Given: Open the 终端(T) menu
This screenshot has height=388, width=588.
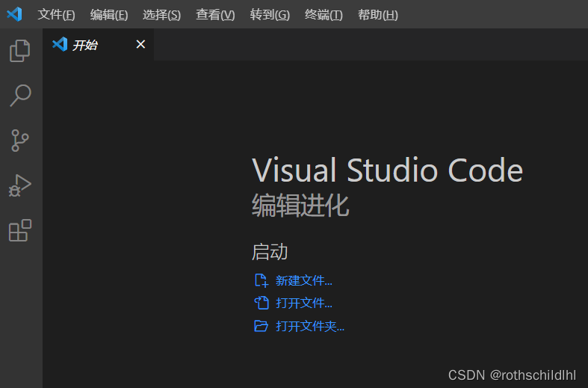Looking at the screenshot, I should coord(324,15).
